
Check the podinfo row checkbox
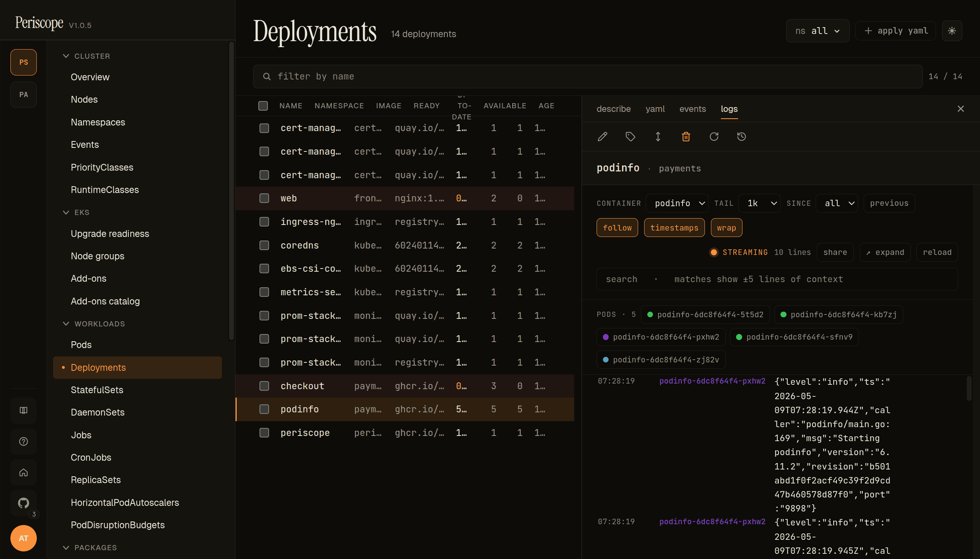[264, 409]
